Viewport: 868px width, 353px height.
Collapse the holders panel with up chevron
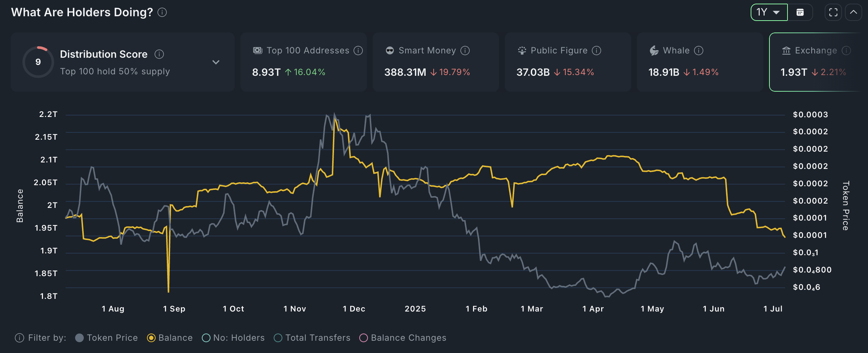[x=853, y=13]
